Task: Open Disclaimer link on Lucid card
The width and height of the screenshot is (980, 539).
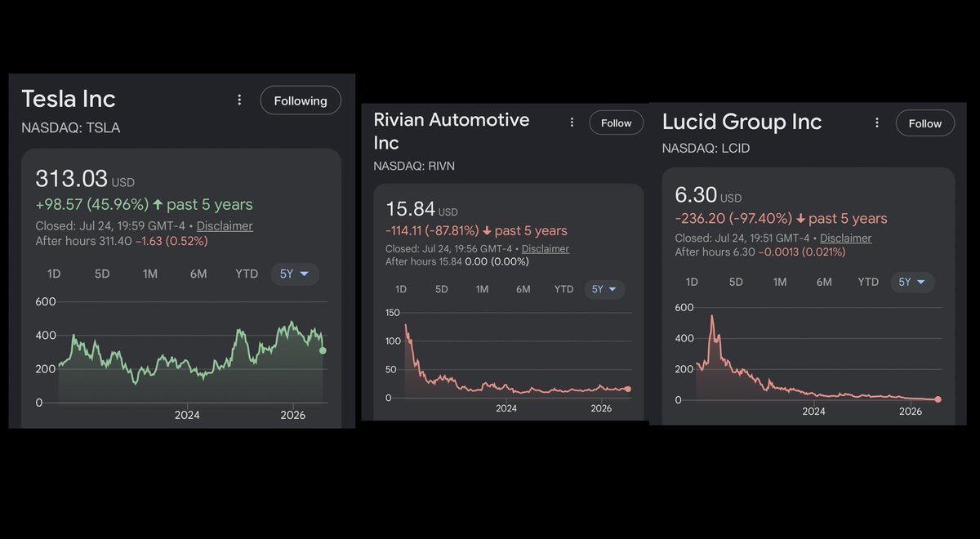Action: tap(845, 238)
